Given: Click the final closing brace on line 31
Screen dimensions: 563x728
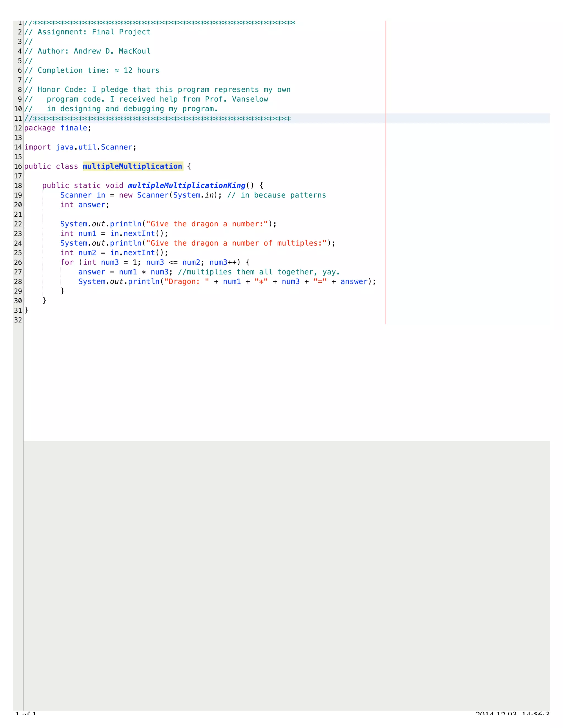Looking at the screenshot, I should pyautogui.click(x=26, y=310).
